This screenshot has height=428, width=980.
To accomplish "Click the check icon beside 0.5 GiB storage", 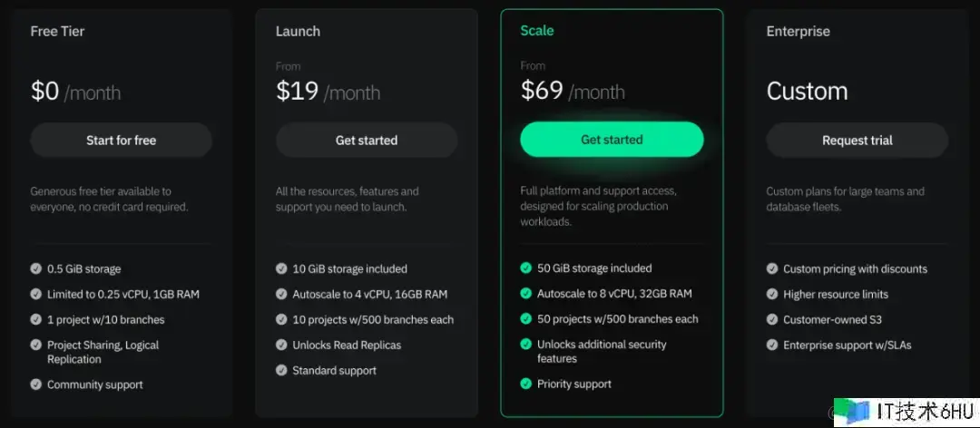I will pyautogui.click(x=36, y=269).
